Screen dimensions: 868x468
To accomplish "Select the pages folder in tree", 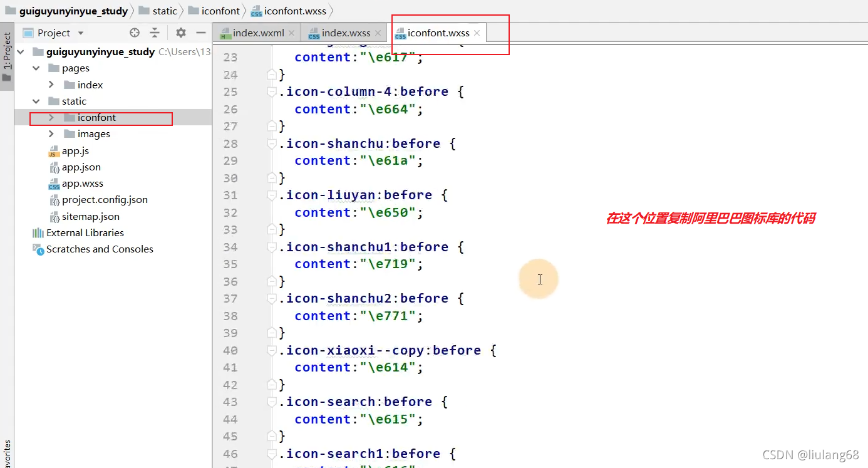I will point(76,68).
